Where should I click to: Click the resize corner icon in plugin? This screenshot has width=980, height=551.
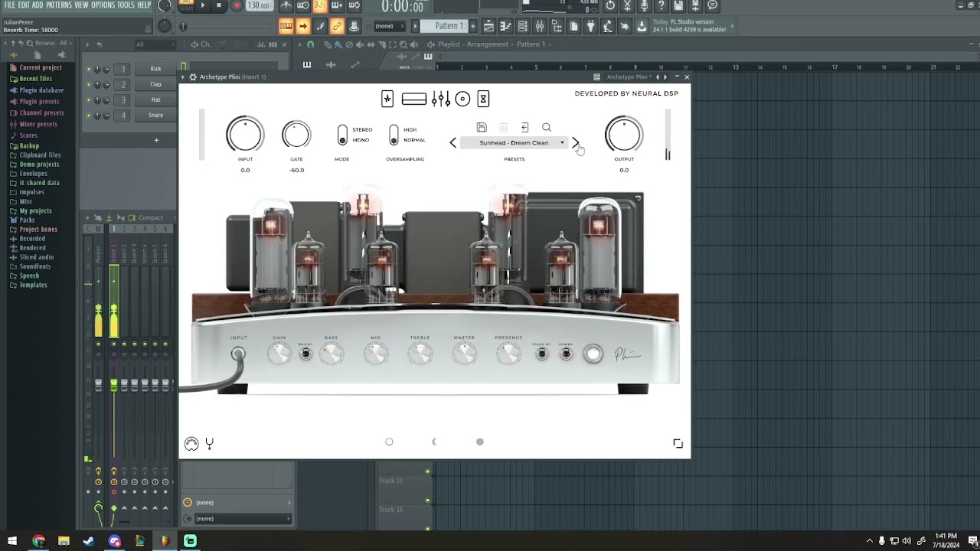(x=678, y=443)
